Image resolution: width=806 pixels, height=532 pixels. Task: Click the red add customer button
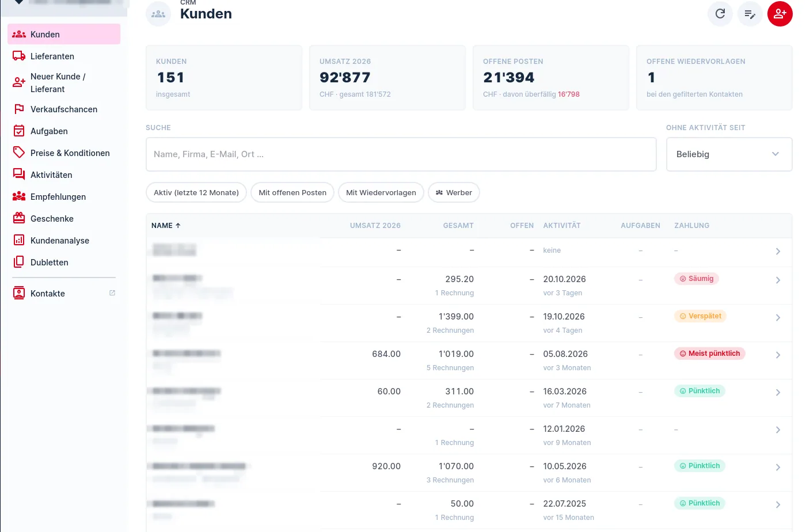[x=780, y=14]
